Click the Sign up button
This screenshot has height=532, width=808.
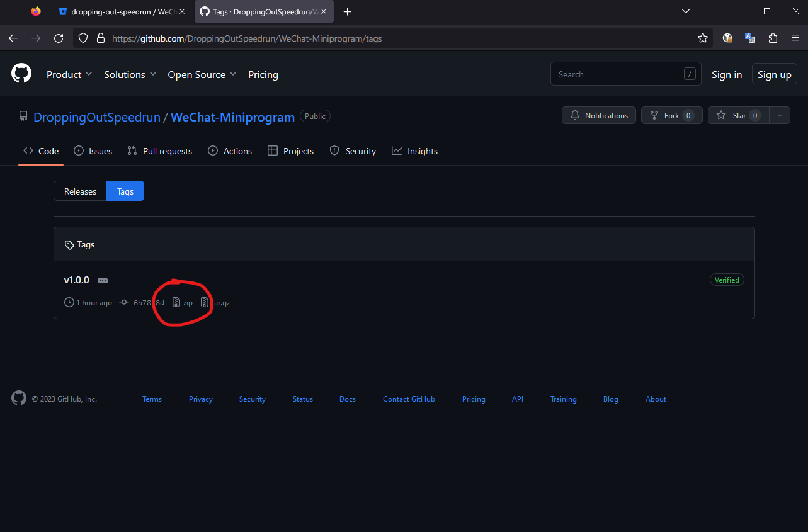click(x=775, y=74)
